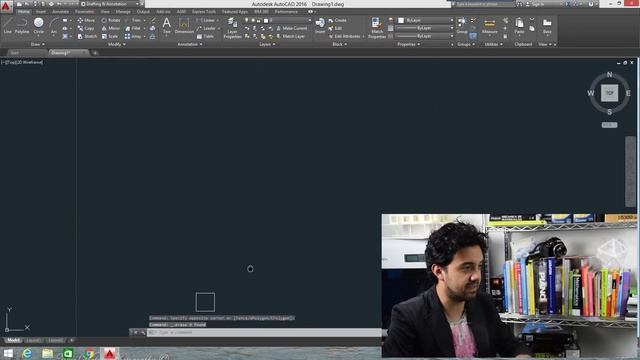Screen dimensions: 640x360
Task: Switch to the Manage ribbon tab
Action: [x=123, y=12]
